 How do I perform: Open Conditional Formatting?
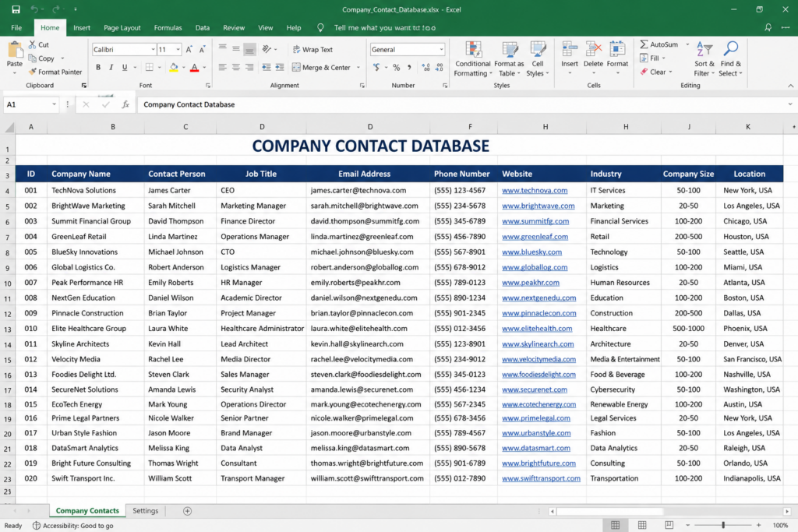pos(473,59)
